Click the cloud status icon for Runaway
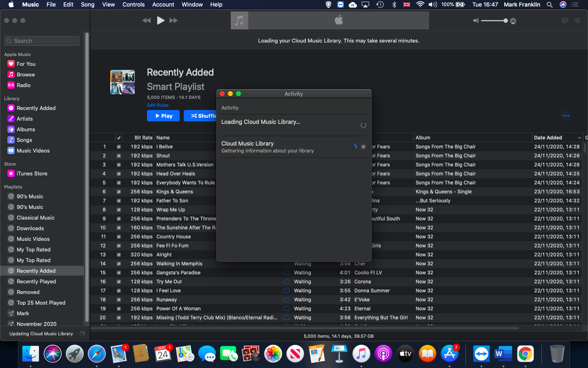Viewport: 588px width, 368px height. click(286, 300)
